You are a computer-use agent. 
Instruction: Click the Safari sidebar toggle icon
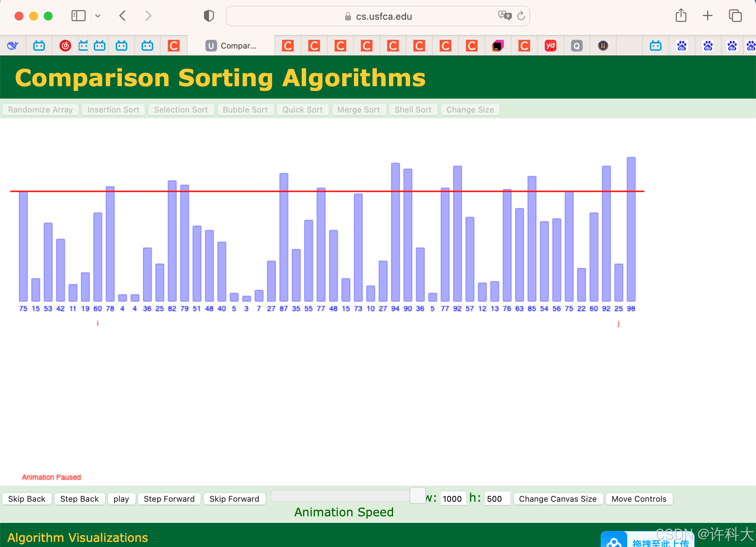(x=78, y=16)
